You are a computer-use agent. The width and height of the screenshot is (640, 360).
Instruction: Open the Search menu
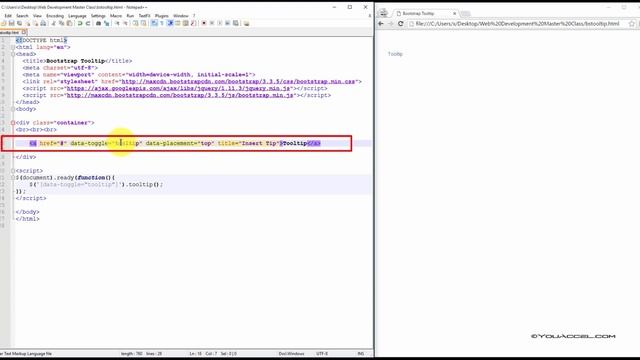click(22, 16)
